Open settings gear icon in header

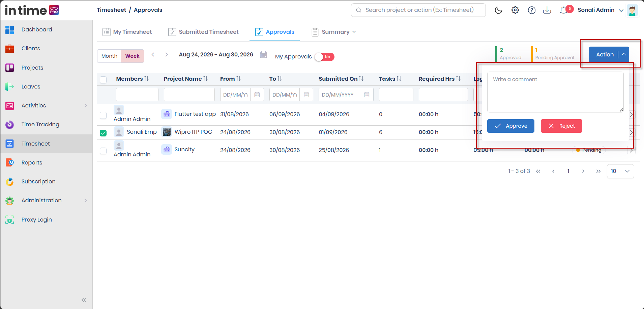coord(515,10)
